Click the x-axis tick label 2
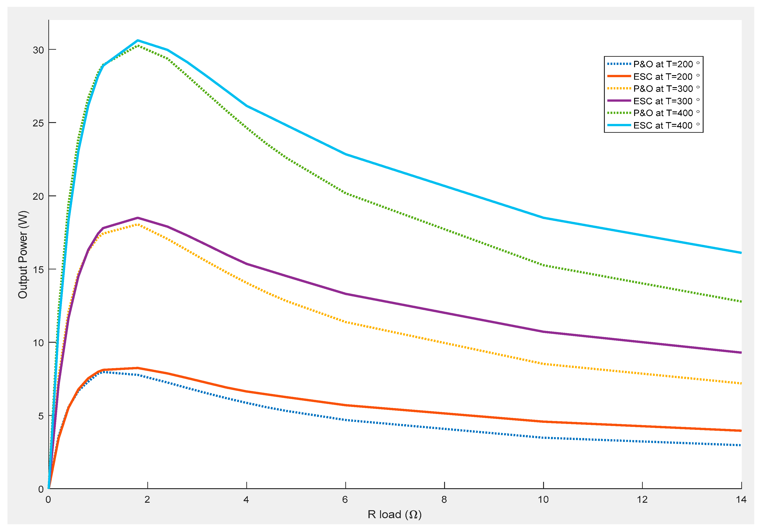Image resolution: width=759 pixels, height=532 pixels. coord(147,500)
